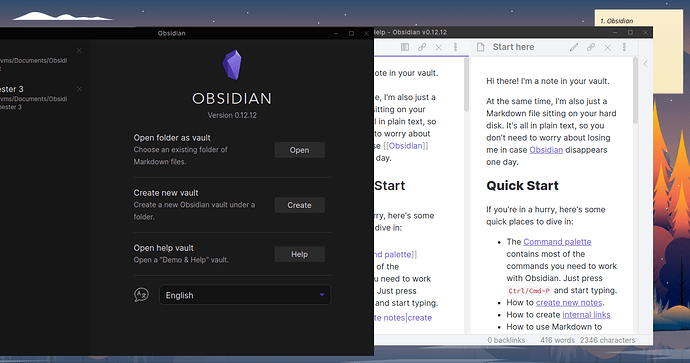The height and width of the screenshot is (363, 690).
Task: Click the "te notes|create" link in left editor
Action: click(403, 318)
